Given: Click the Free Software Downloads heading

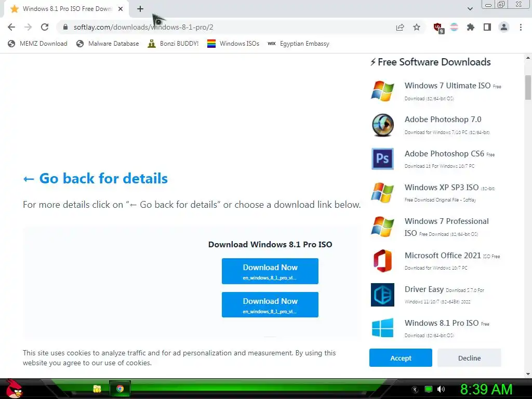Looking at the screenshot, I should (x=431, y=62).
